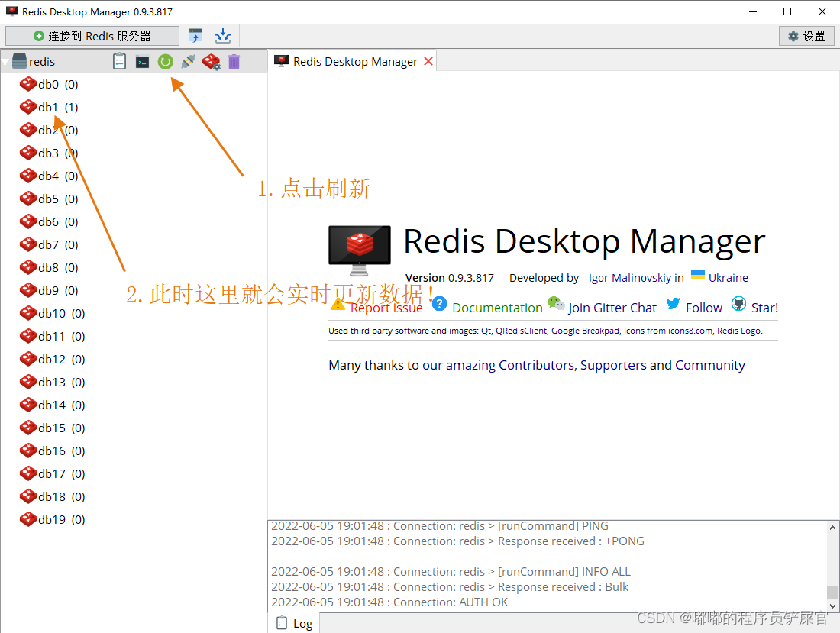840x633 pixels.
Task: Switch to the Log tab
Action: coord(295,623)
